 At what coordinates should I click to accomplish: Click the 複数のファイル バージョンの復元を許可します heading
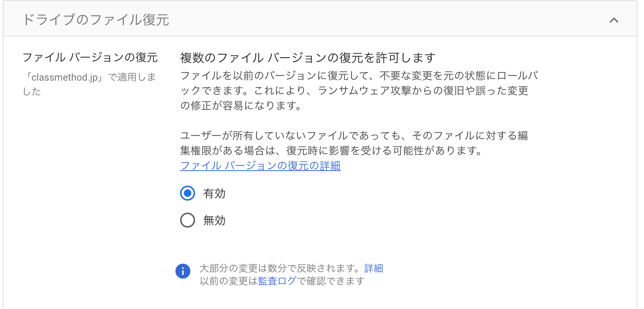[x=307, y=56]
